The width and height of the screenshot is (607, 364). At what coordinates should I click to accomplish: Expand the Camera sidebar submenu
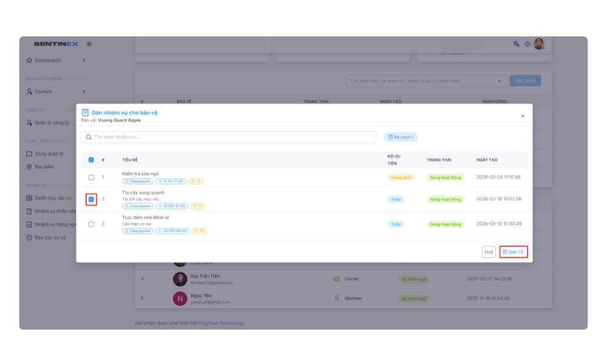84,92
